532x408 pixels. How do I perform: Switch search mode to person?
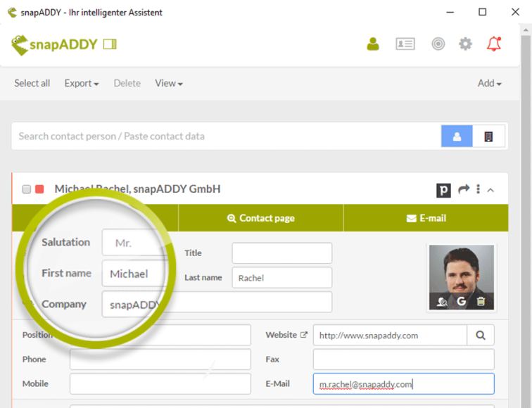click(457, 136)
